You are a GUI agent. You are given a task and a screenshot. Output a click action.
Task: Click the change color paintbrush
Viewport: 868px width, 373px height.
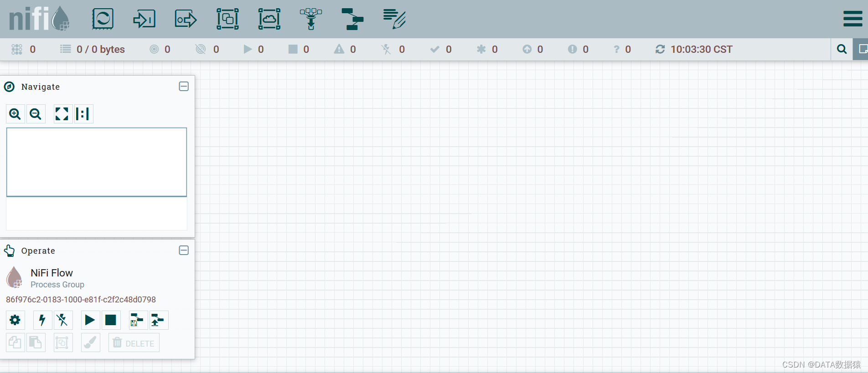pyautogui.click(x=90, y=342)
